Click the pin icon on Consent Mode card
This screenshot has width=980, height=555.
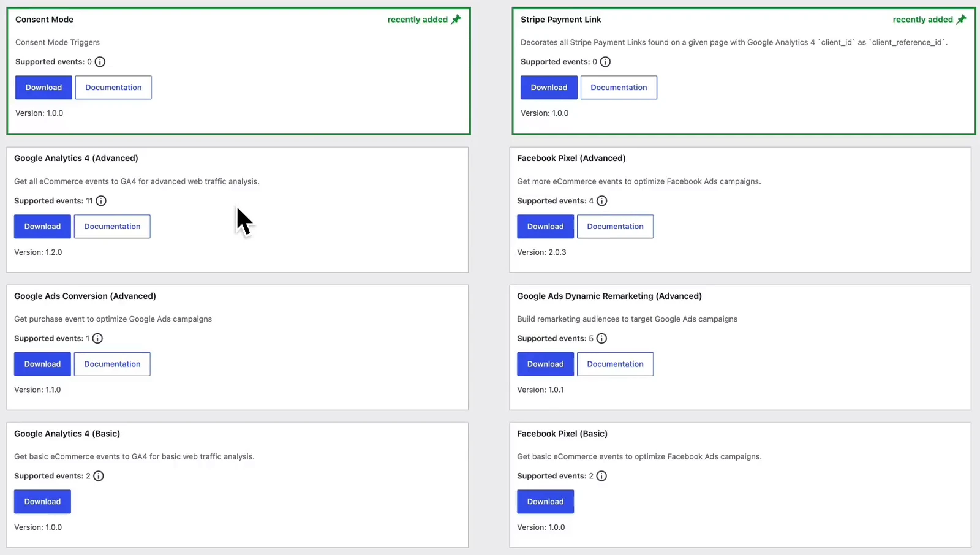pyautogui.click(x=456, y=20)
